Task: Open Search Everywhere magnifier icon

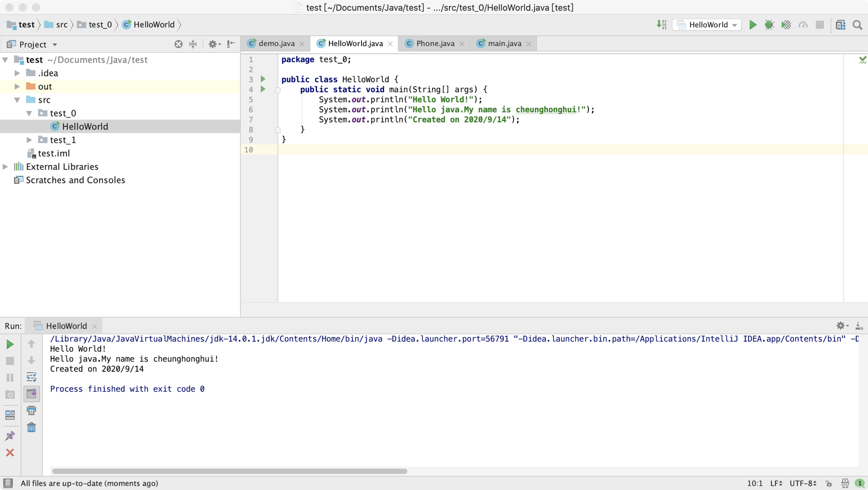Action: pos(857,25)
